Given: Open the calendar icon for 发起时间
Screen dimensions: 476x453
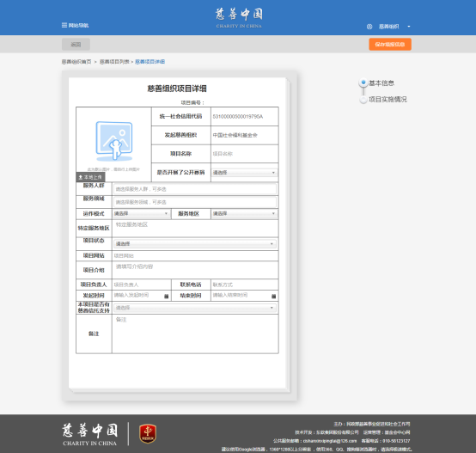Looking at the screenshot, I should pyautogui.click(x=167, y=296).
